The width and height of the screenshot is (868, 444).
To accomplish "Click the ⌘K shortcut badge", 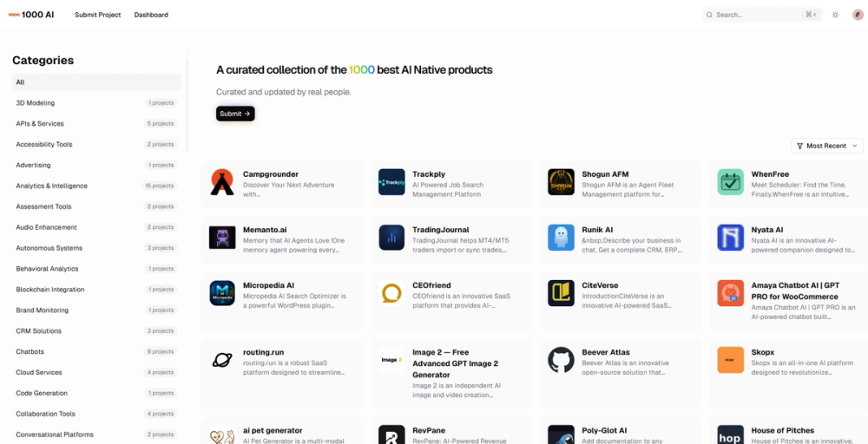I will click(x=811, y=15).
